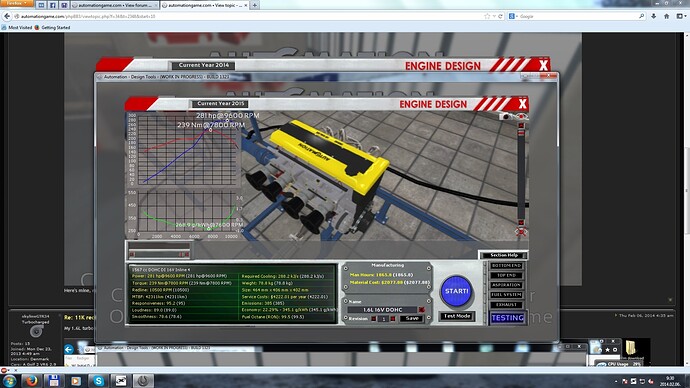690x388 pixels.
Task: Click the crossed-out eye icon below slider
Action: [x=521, y=232]
